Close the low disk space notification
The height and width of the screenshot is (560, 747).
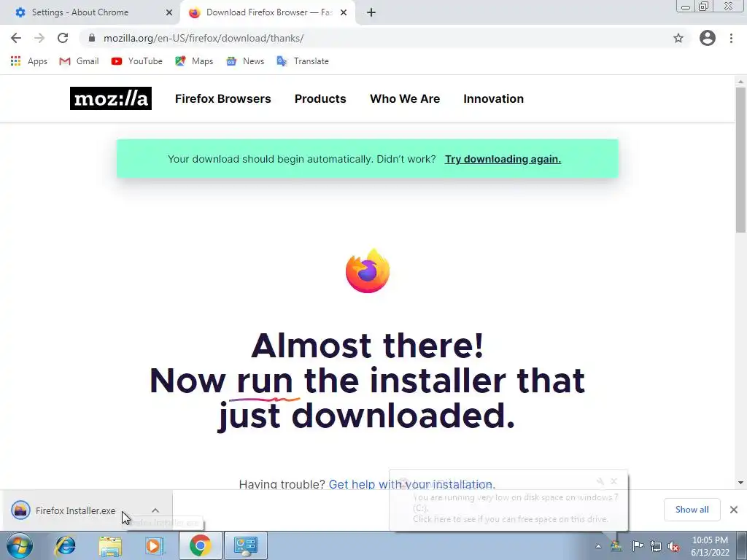[x=614, y=481]
